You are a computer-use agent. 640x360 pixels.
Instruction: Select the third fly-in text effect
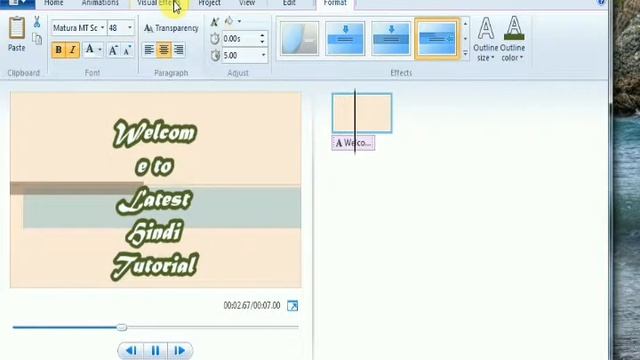click(x=391, y=39)
